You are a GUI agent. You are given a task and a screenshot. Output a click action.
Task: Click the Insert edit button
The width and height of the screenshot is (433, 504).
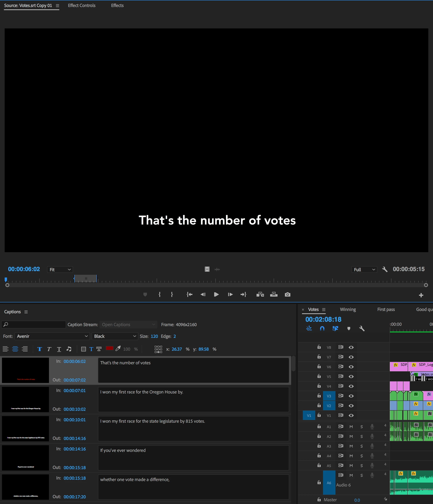tap(260, 295)
